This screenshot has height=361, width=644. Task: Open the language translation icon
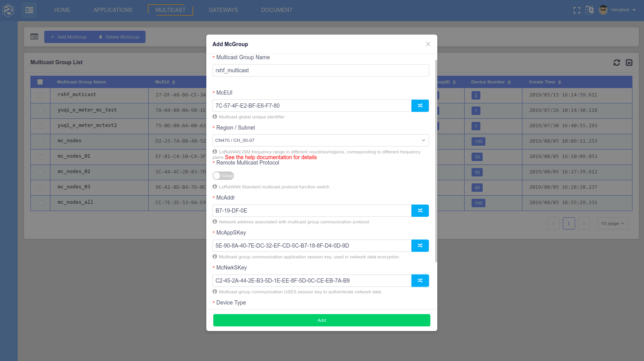[x=589, y=10]
